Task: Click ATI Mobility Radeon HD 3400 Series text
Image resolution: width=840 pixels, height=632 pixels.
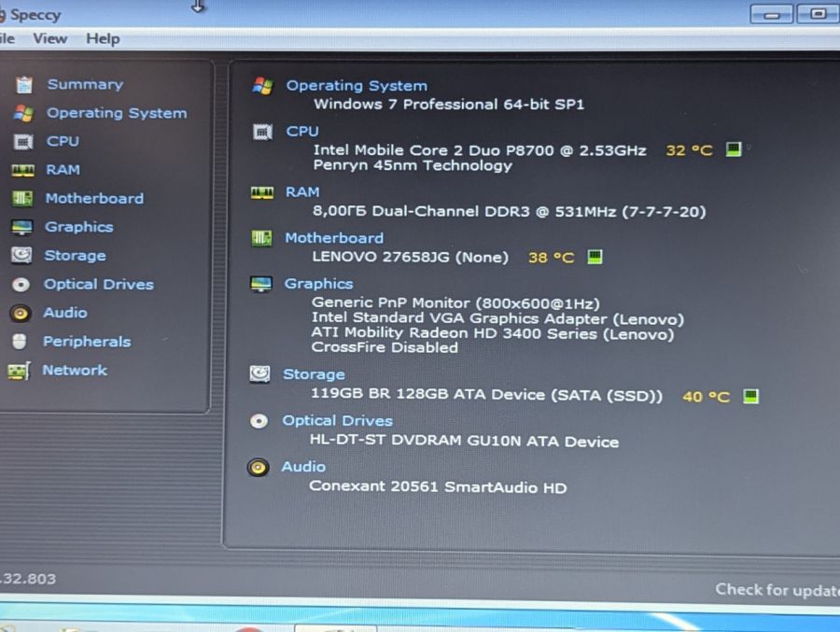Action: tap(493, 333)
